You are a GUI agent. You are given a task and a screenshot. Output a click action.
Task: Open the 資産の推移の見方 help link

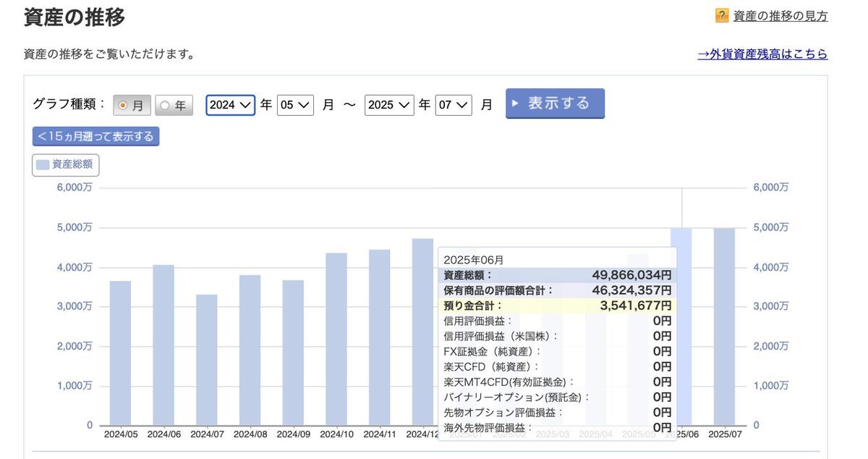click(x=780, y=16)
